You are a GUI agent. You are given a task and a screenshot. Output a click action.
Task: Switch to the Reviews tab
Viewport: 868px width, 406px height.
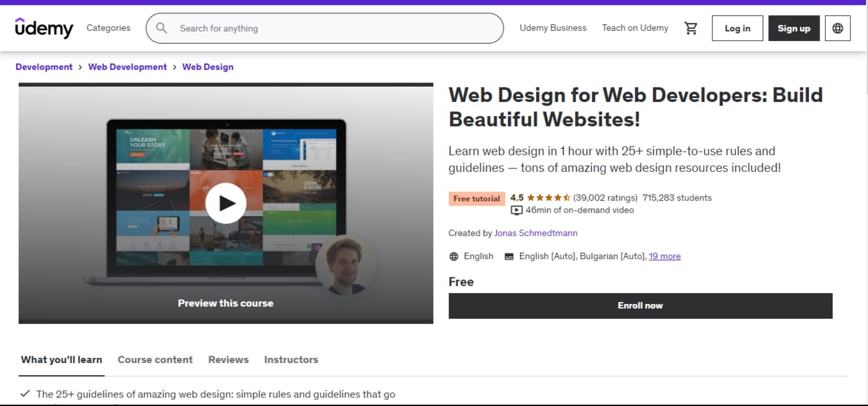[x=228, y=360]
